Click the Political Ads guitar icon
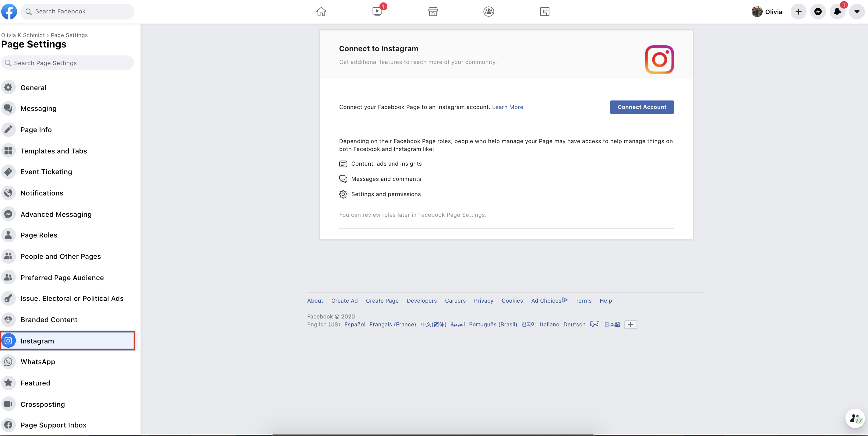Screen dimensions: 868x436 9,298
